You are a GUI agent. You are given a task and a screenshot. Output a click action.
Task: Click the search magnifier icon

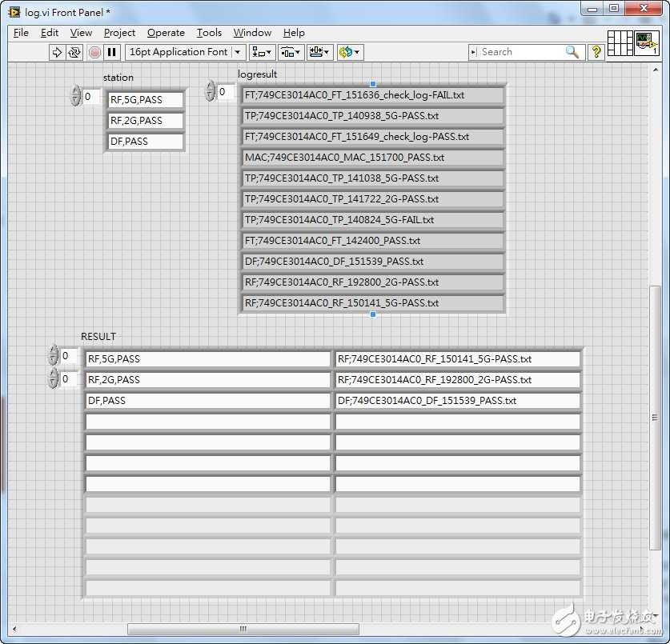572,52
